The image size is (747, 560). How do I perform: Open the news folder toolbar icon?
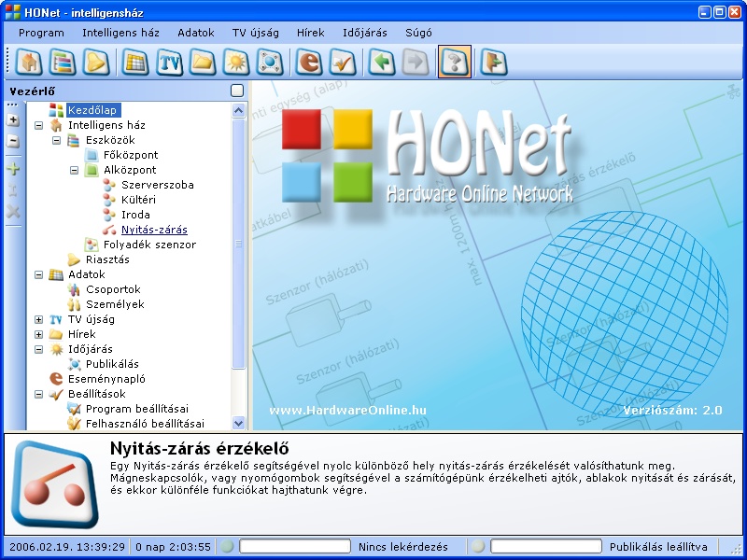pyautogui.click(x=203, y=62)
